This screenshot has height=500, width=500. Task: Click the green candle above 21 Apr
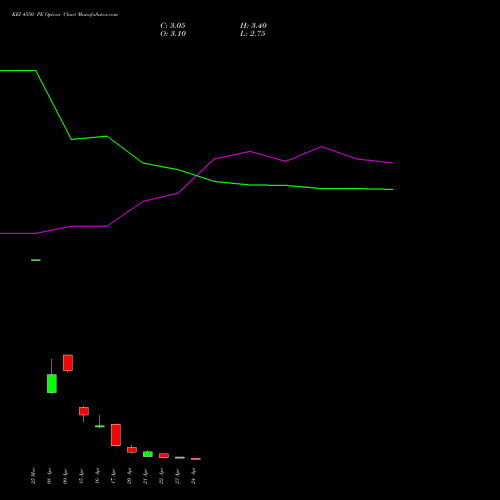click(x=148, y=454)
